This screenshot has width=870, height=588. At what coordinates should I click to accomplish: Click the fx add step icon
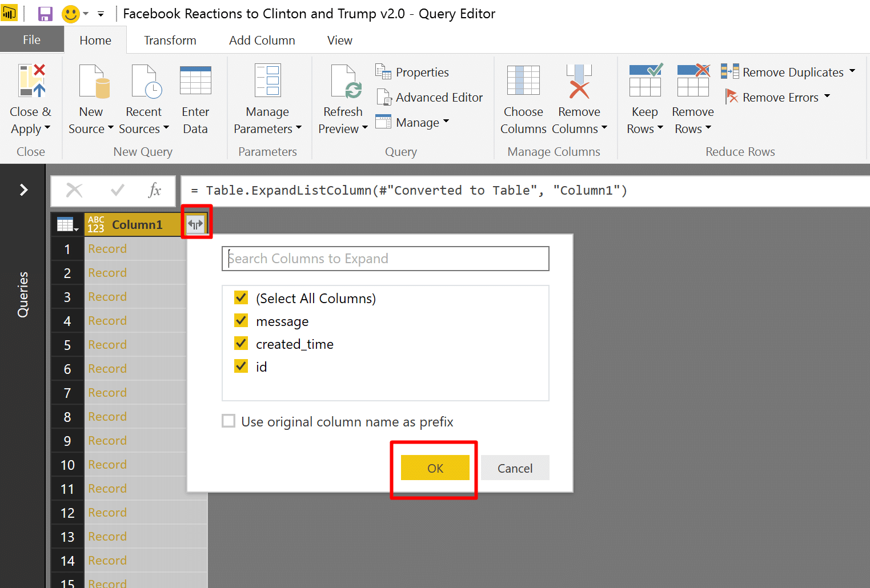(154, 190)
